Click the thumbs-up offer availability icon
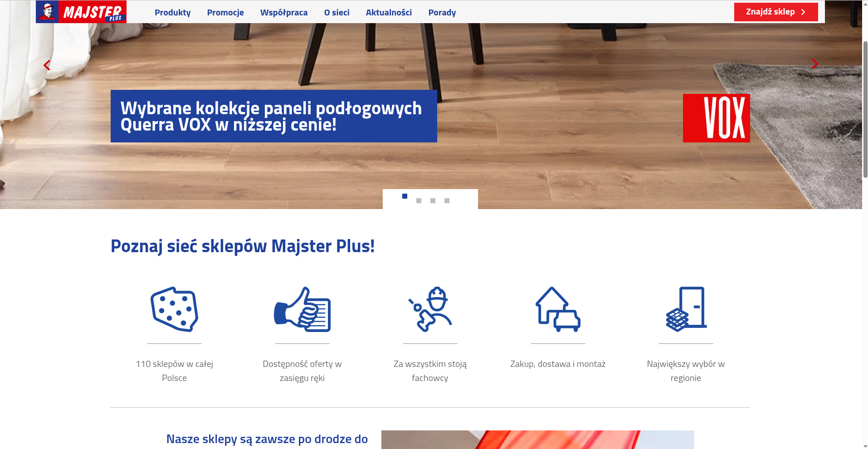This screenshot has width=868, height=449. pos(302,309)
